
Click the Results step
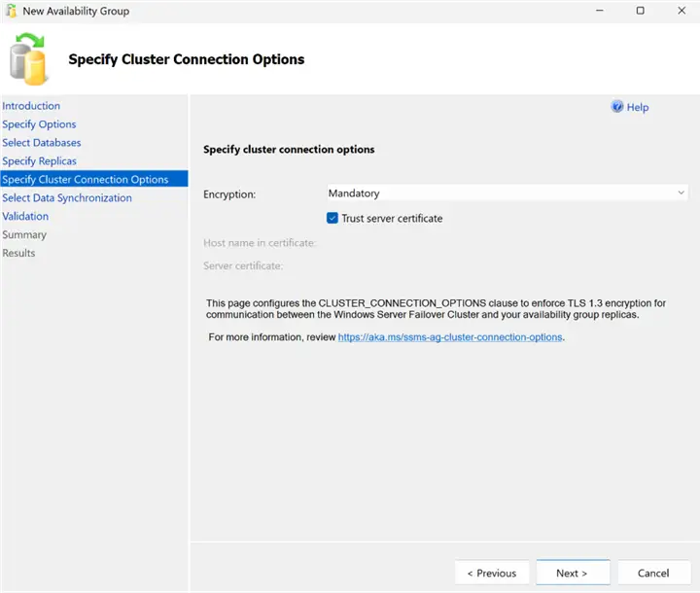18,253
